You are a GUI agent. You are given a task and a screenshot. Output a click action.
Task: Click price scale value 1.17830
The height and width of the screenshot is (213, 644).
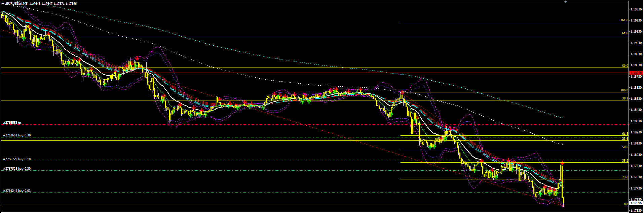[636, 177]
